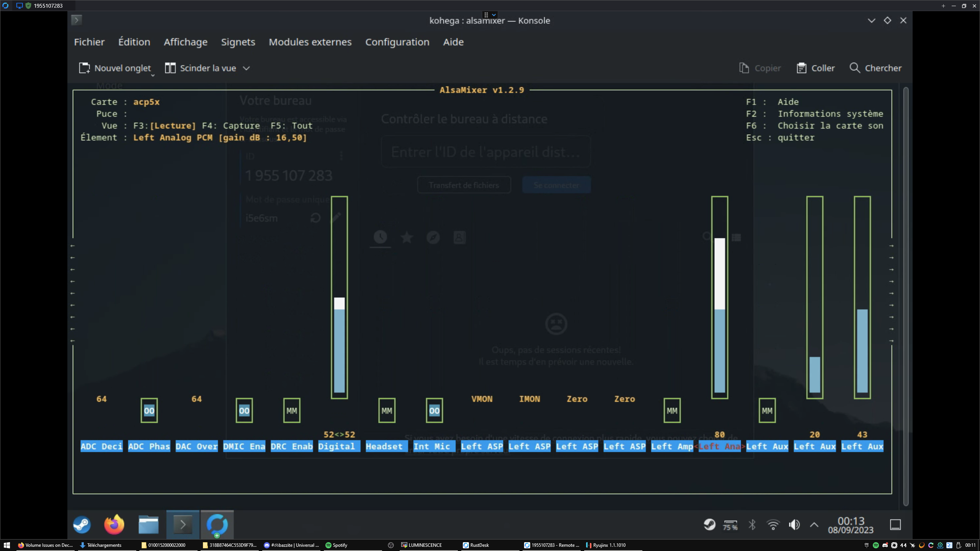Click the volume speaker icon in system tray
The image size is (980, 551).
pos(794,525)
